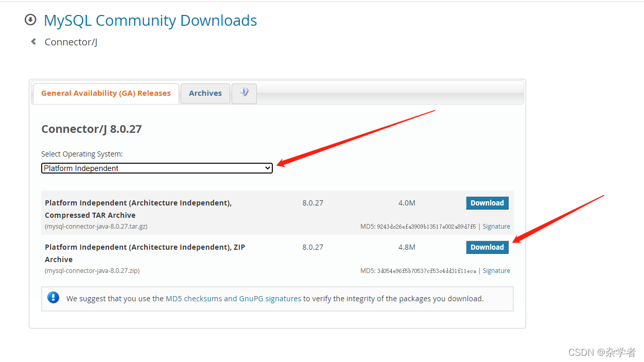Switch to General Availability (GA) Releases tab
644x362 pixels.
point(106,94)
